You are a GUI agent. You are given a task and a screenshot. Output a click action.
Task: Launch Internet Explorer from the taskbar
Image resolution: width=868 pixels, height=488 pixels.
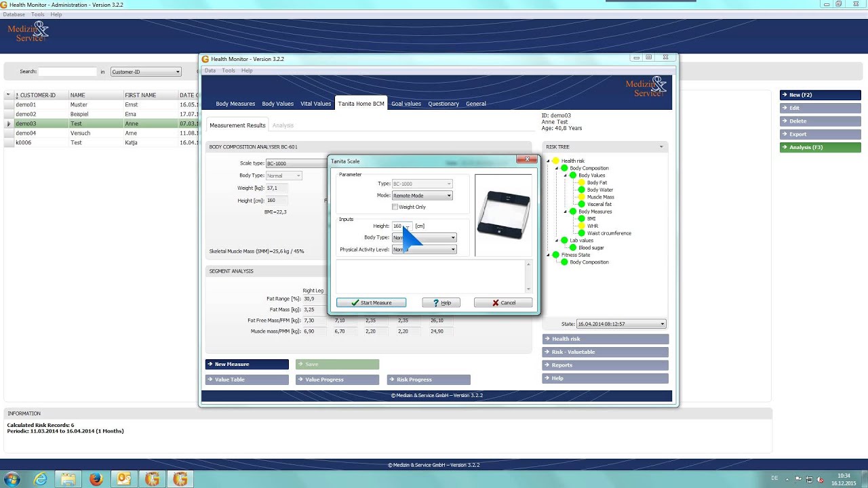click(x=41, y=479)
